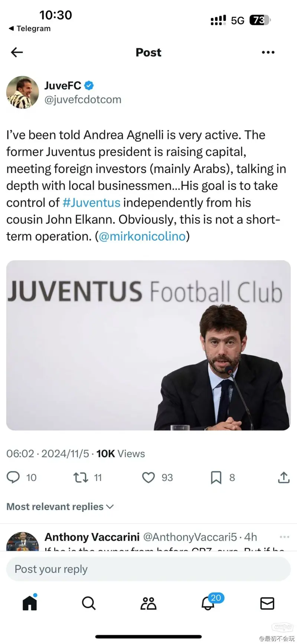Bookmark this post
Screen dimensions: 297x644
(216, 477)
